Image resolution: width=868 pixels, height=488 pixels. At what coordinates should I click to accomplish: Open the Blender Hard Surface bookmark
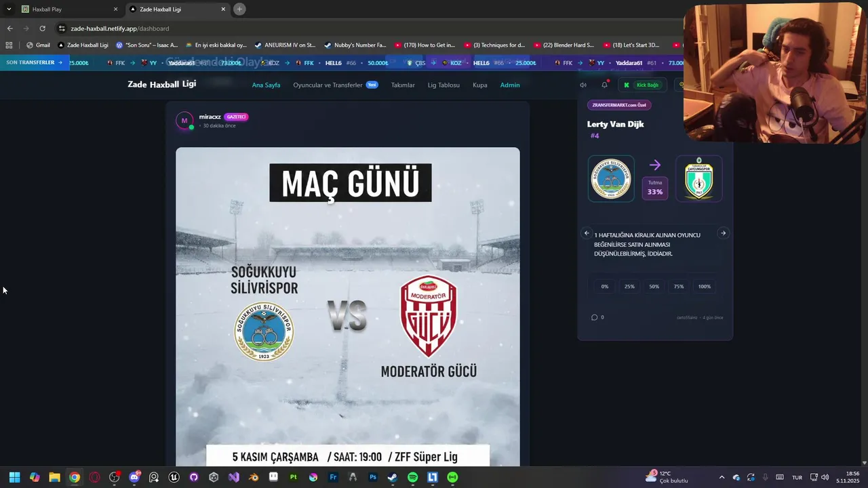pos(564,45)
